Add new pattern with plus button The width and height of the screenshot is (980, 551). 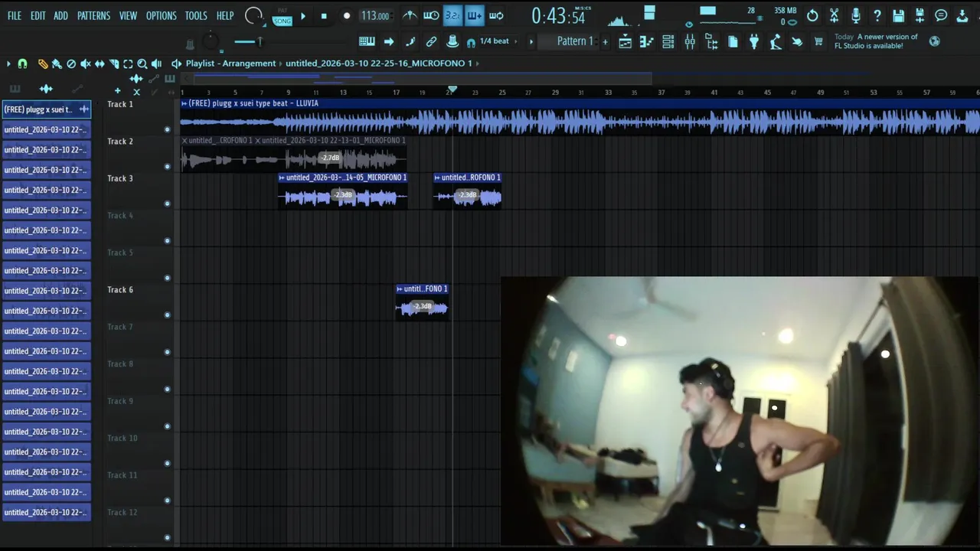tap(605, 41)
